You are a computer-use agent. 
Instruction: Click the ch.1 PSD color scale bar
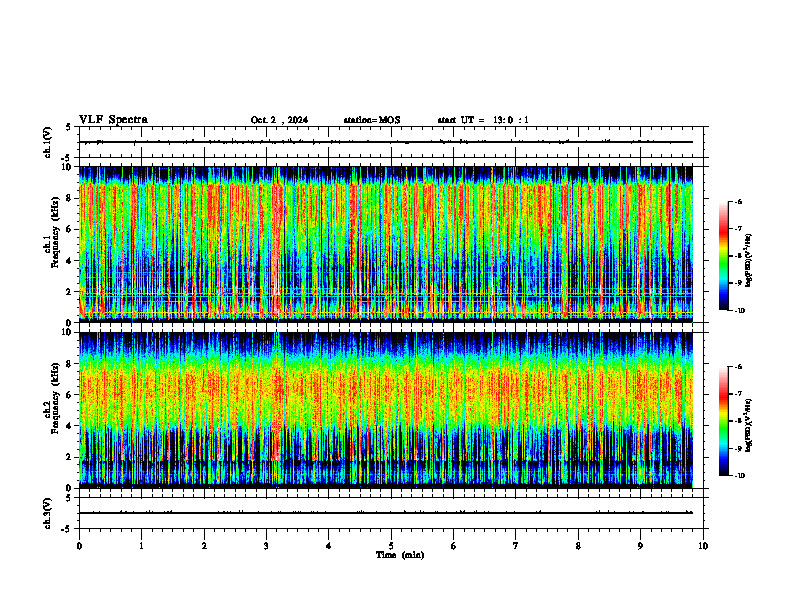tap(723, 256)
